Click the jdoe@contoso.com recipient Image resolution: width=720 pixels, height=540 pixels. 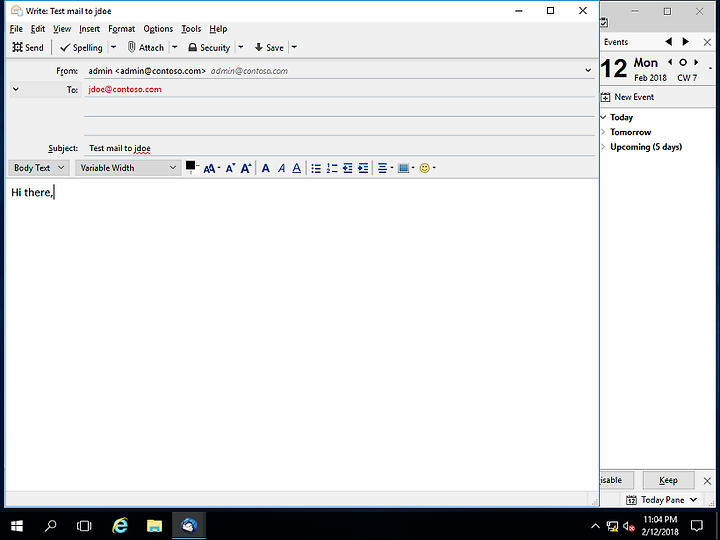(x=125, y=90)
